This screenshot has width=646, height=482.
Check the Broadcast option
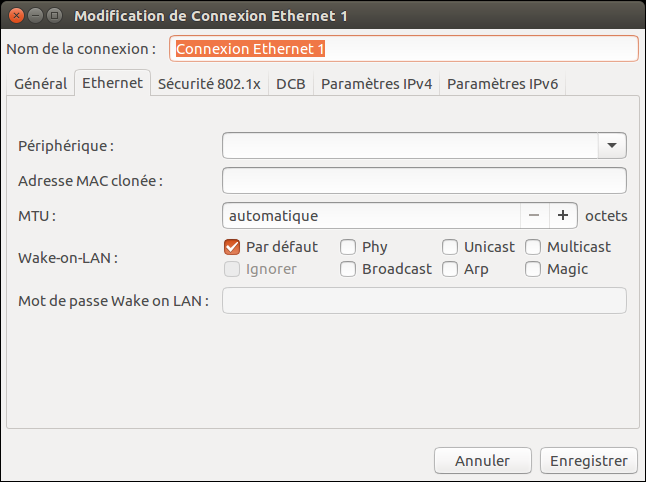click(348, 269)
